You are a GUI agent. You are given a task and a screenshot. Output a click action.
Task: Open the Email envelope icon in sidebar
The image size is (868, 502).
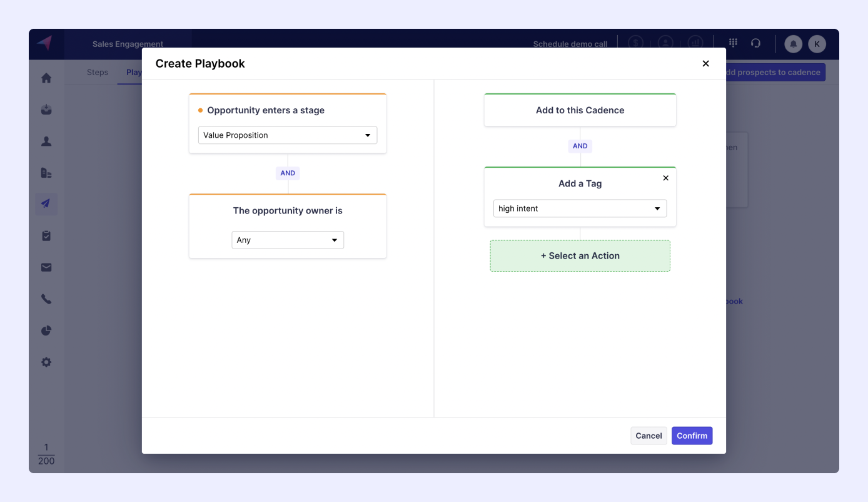tap(46, 267)
